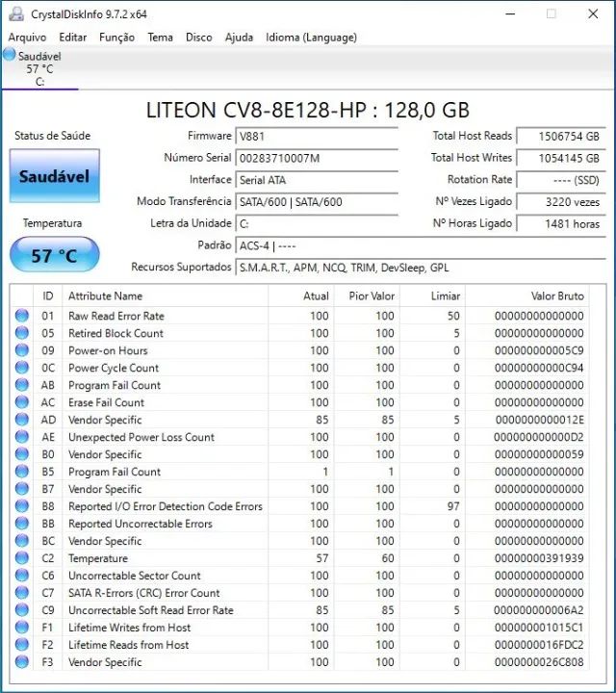Image resolution: width=616 pixels, height=693 pixels.
Task: Click the status orb for Power Cycle Count
Action: 21,368
